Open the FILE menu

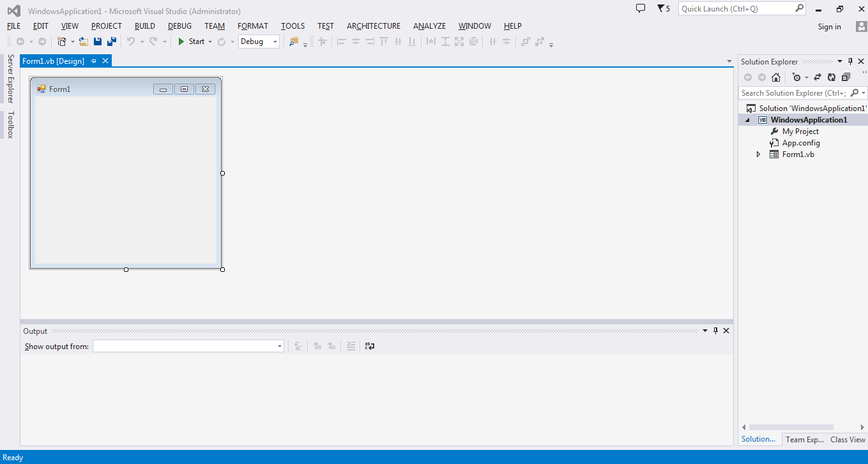click(x=13, y=26)
